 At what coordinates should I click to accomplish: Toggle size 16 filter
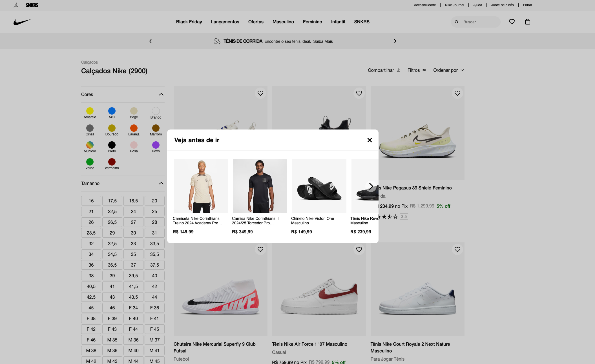click(91, 201)
